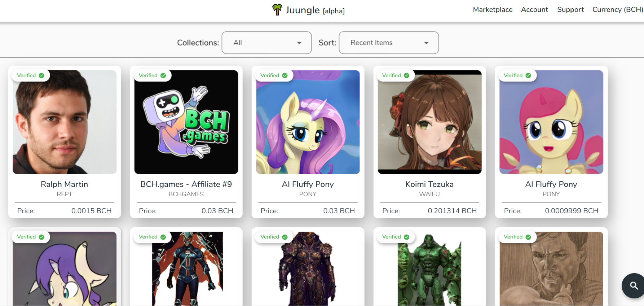View the red-caped armored figure image
Image resolution: width=644 pixels, height=306 pixels.
pos(187,268)
